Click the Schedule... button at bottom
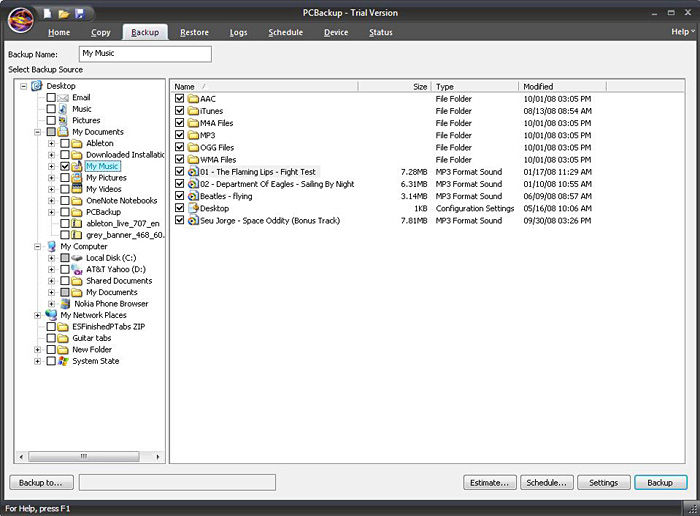The width and height of the screenshot is (700, 516). coord(546,483)
